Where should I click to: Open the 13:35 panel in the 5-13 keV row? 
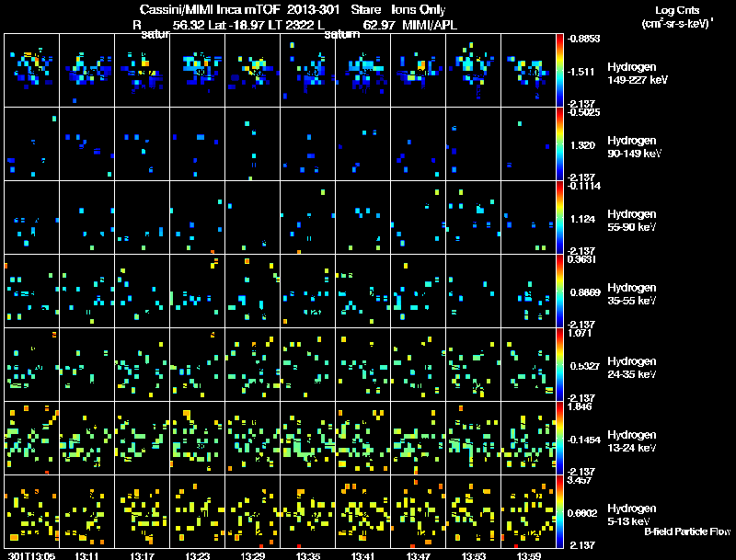click(x=307, y=511)
